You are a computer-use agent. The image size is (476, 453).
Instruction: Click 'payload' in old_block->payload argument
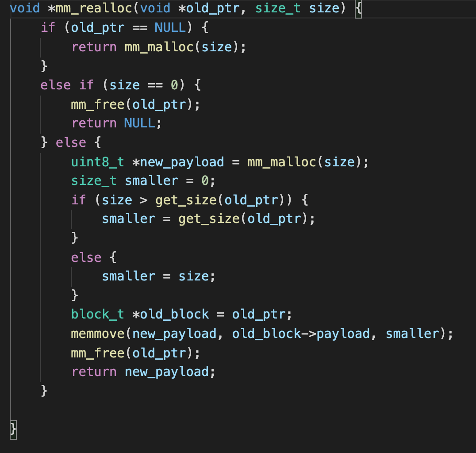pyautogui.click(x=342, y=334)
